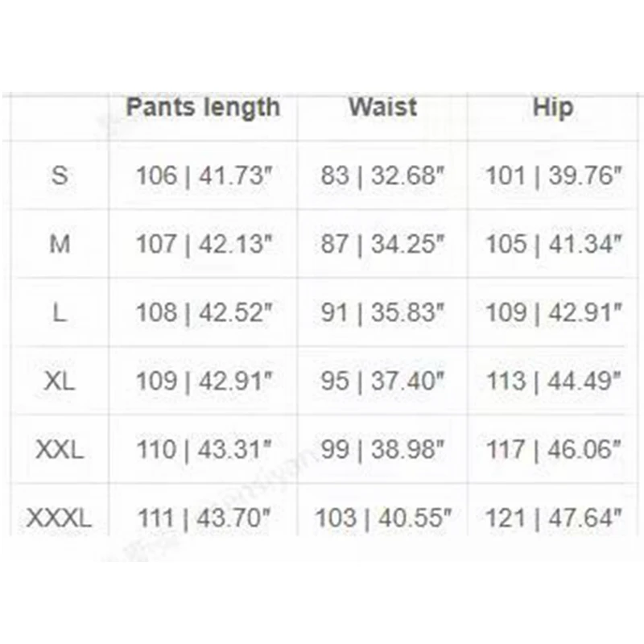This screenshot has height=644, width=644.
Task: Click the 95 | 37.40" waist cell
Action: click(382, 381)
